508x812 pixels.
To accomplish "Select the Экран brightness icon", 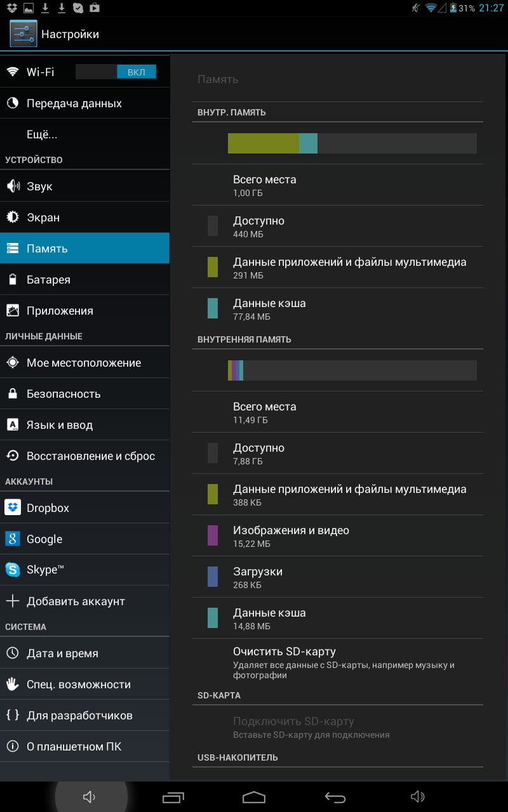I will [x=12, y=217].
